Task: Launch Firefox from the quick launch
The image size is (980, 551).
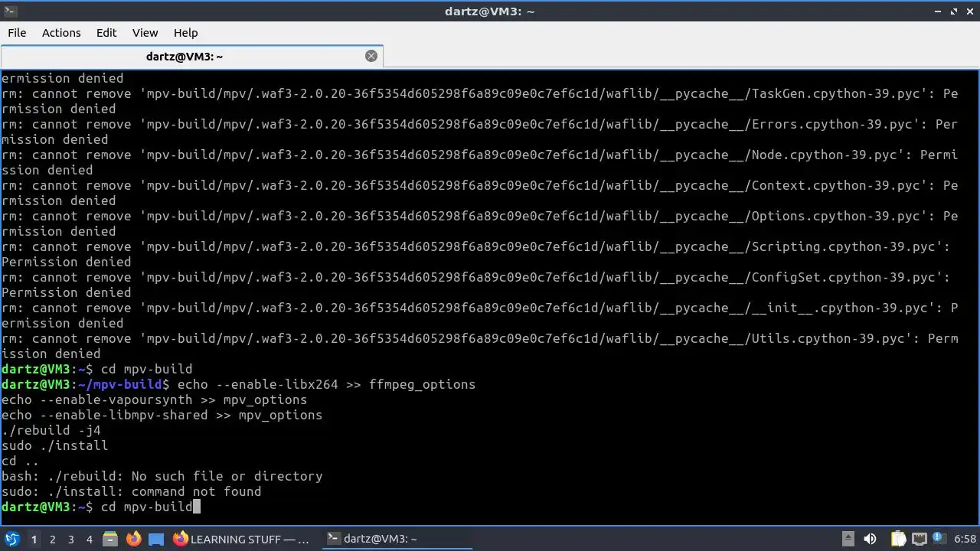Action: click(133, 539)
